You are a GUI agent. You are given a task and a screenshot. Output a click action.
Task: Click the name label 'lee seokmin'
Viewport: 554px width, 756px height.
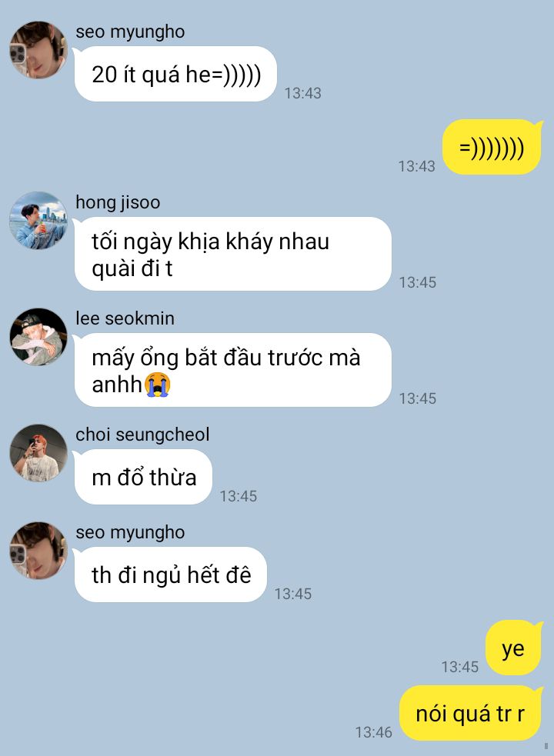pos(125,318)
